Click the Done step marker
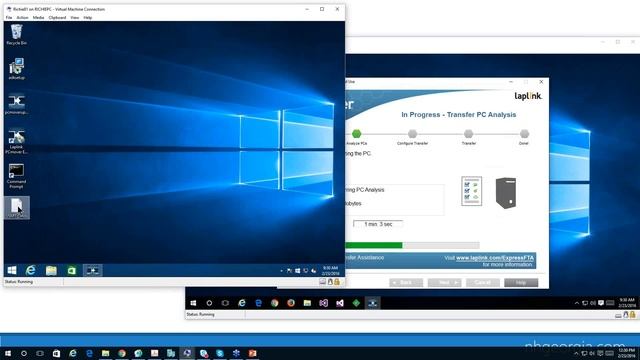640x360 pixels. (524, 133)
